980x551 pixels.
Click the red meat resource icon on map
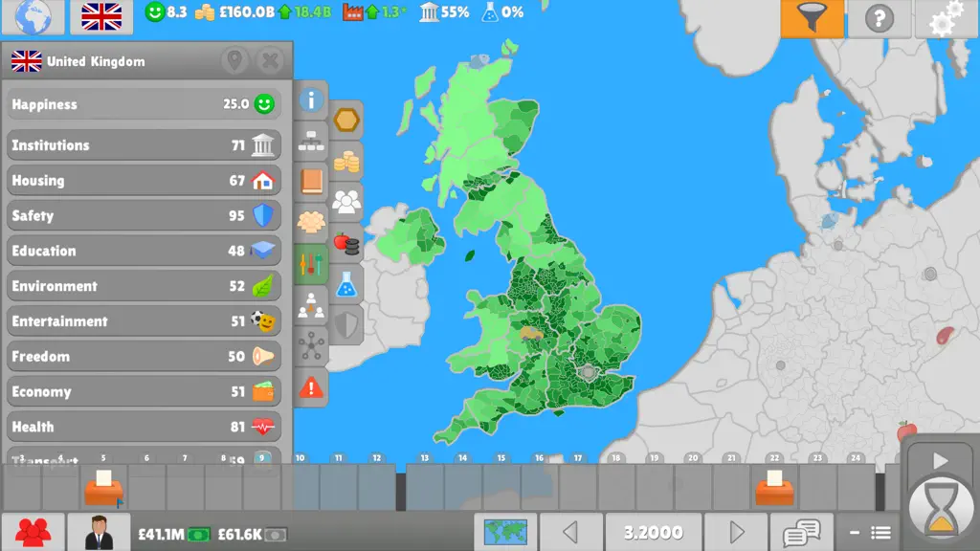(945, 336)
